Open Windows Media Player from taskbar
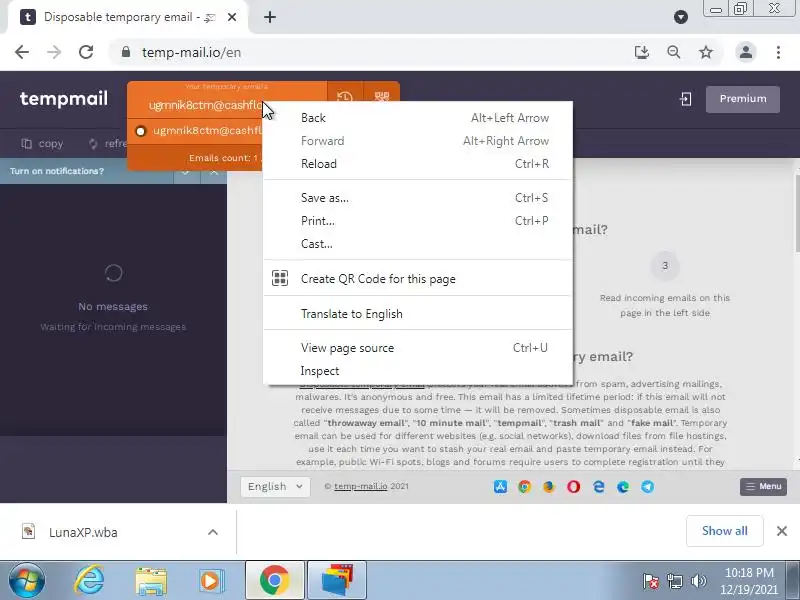 point(211,581)
